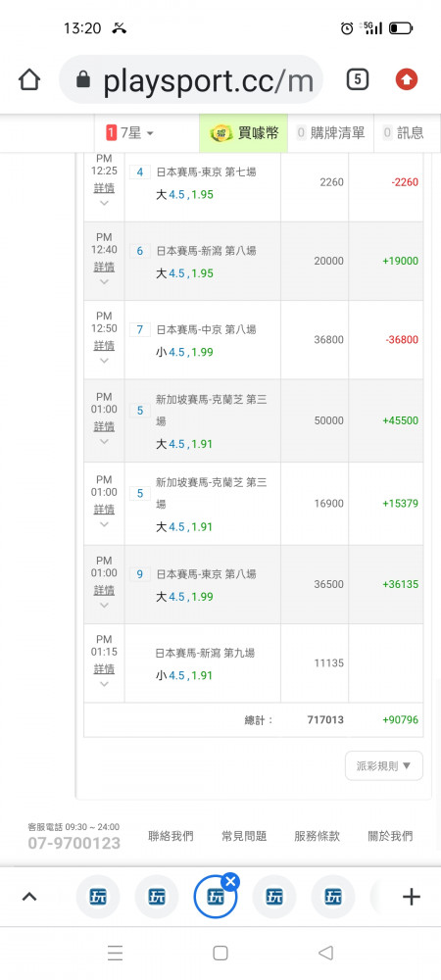Expand the tab strip with up chevron
441x980 pixels.
pos(29,898)
